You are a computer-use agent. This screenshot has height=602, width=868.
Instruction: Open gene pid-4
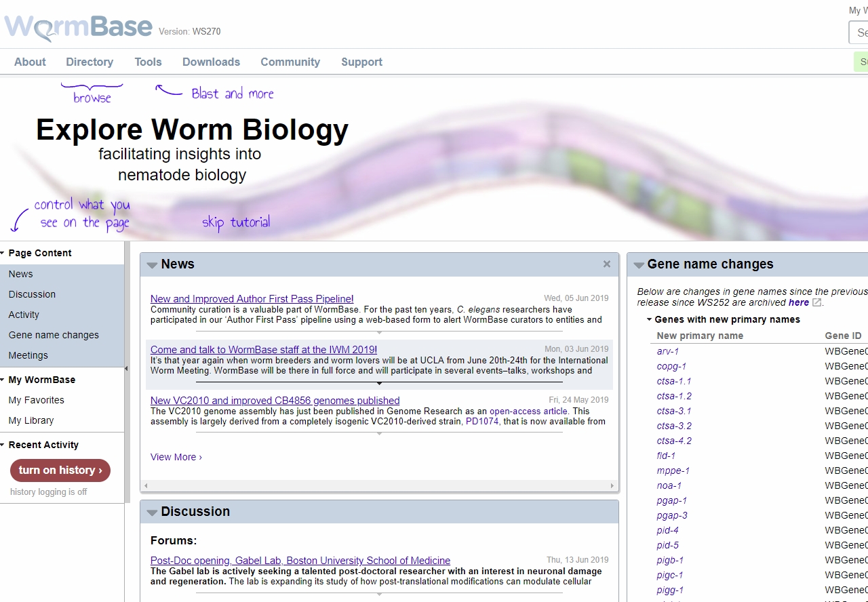[x=668, y=530]
